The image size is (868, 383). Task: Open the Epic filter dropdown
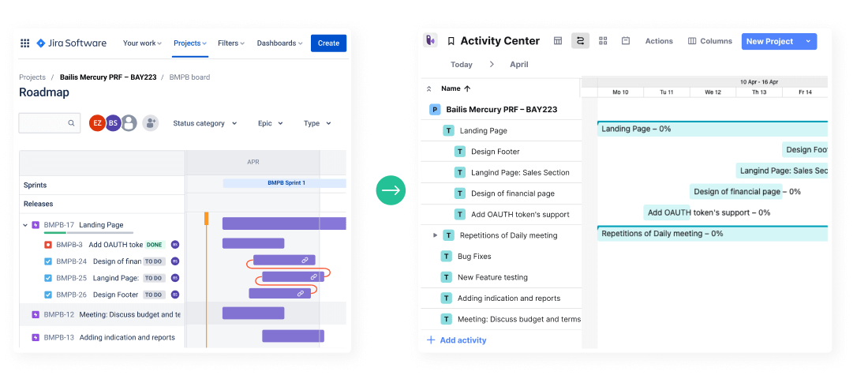271,124
